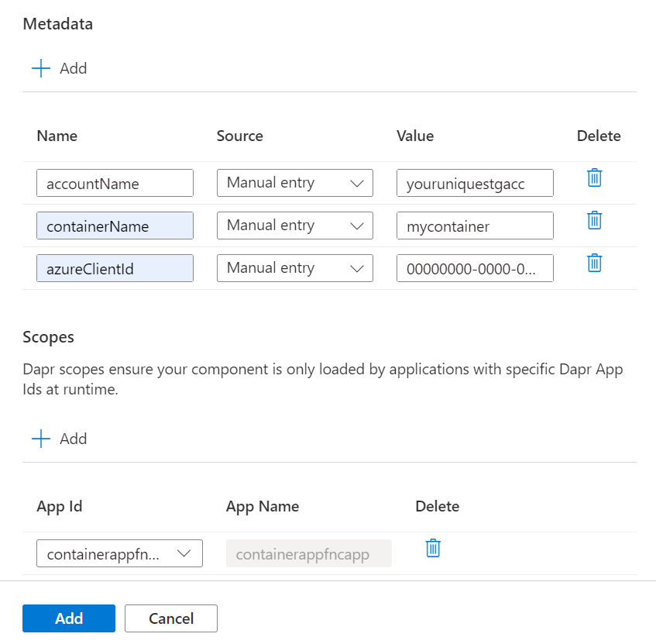Viewport: 656px width, 644px height.
Task: Edit the azureClientId GUID value field
Action: [x=475, y=268]
